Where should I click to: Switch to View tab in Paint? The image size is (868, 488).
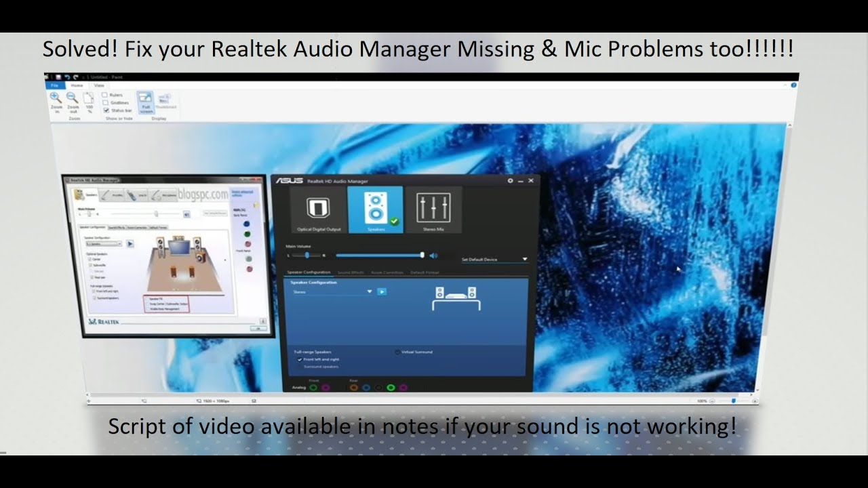pos(99,85)
